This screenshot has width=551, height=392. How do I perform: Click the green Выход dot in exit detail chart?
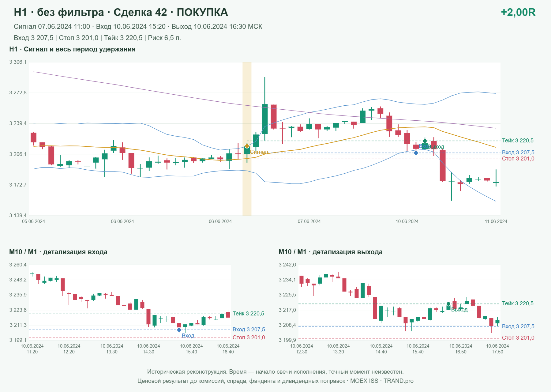448,304
